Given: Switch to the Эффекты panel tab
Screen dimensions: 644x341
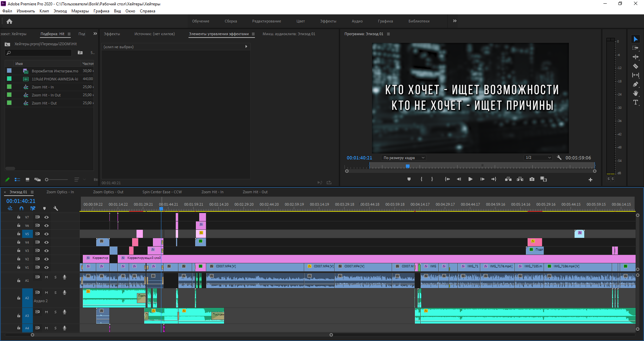Looking at the screenshot, I should point(112,34).
